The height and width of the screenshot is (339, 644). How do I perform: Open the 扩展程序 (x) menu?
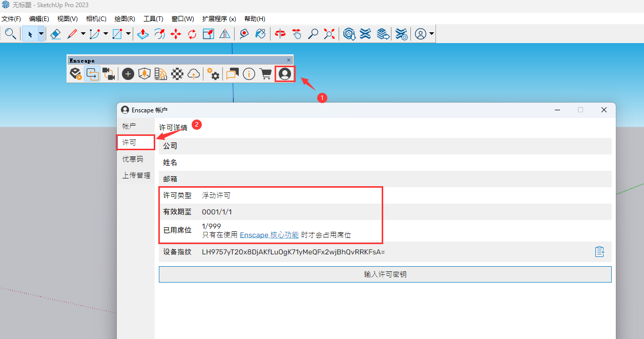[219, 19]
